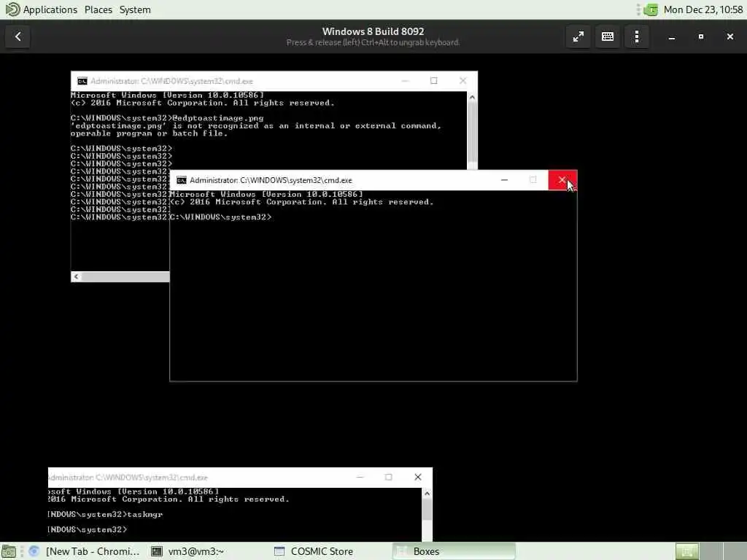Click the front window title Administrator cmd.exe text
The width and height of the screenshot is (747, 560).
(271, 180)
